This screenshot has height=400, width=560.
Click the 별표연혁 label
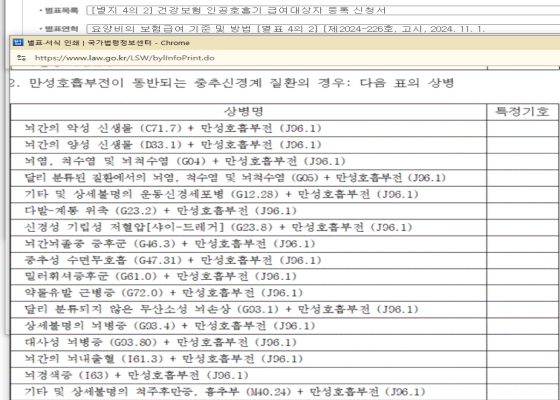click(61, 29)
